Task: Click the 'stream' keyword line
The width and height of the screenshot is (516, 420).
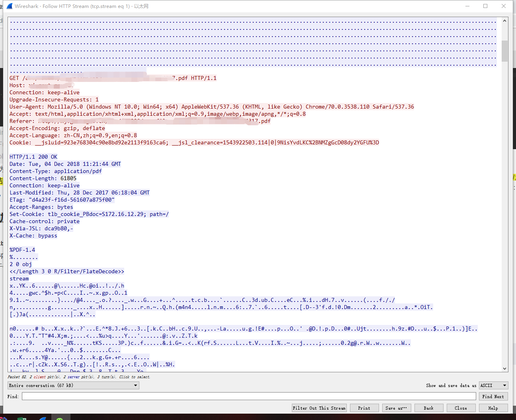Action: pos(19,278)
